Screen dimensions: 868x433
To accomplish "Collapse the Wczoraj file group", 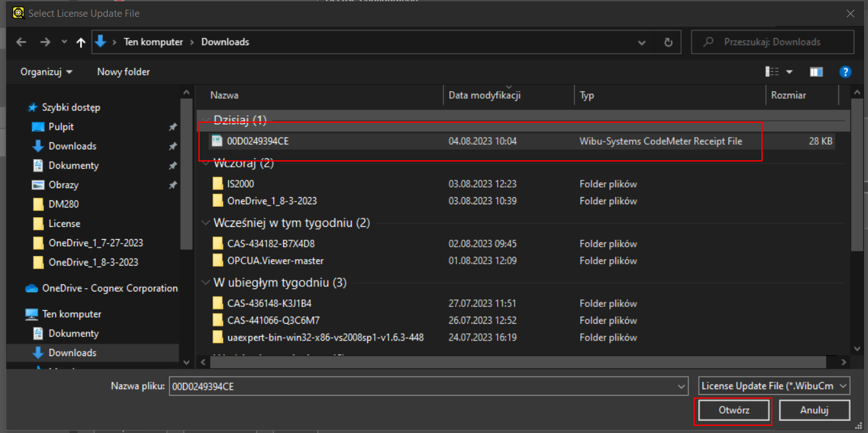I will (x=206, y=163).
